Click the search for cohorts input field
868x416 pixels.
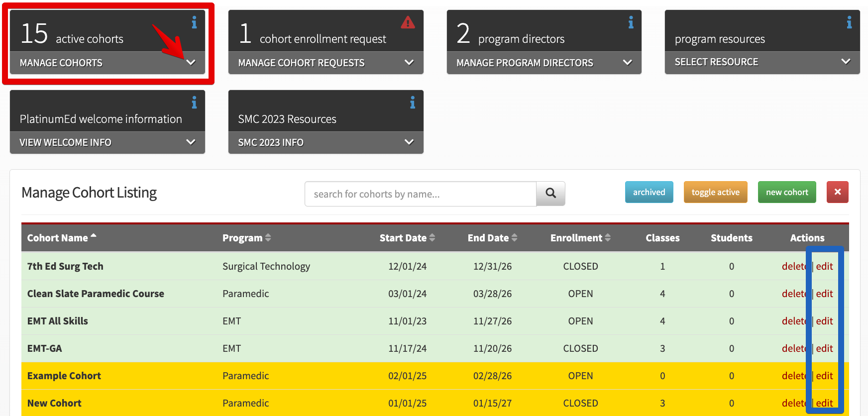[x=421, y=194]
